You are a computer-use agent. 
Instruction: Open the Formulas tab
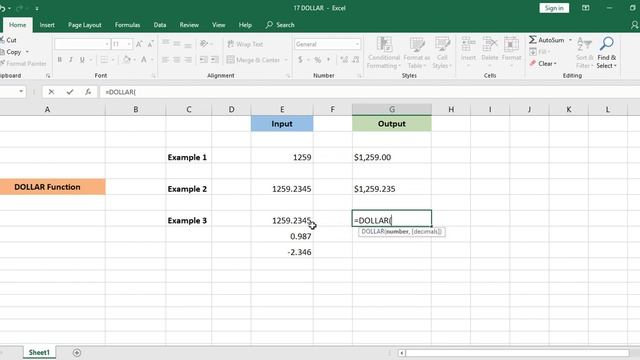pyautogui.click(x=127, y=25)
